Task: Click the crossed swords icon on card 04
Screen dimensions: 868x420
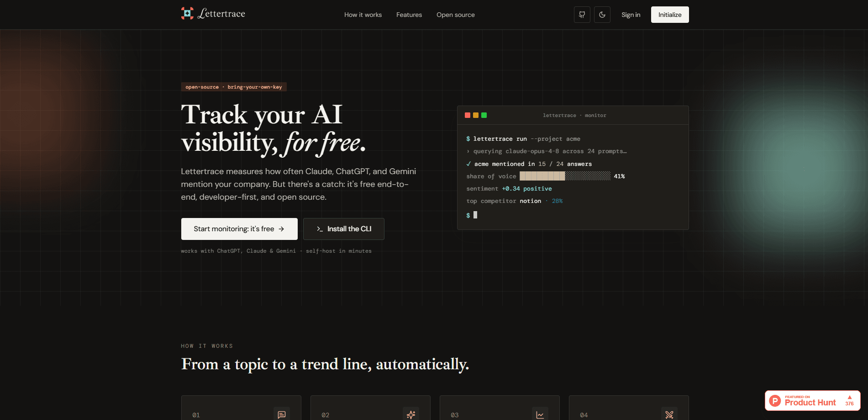Action: (x=669, y=415)
